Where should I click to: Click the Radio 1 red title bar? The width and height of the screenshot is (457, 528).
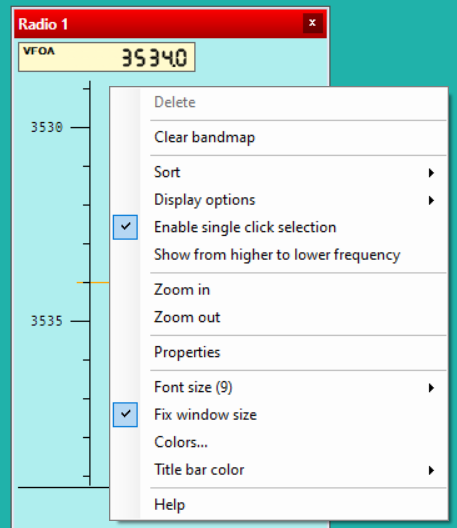(x=158, y=24)
